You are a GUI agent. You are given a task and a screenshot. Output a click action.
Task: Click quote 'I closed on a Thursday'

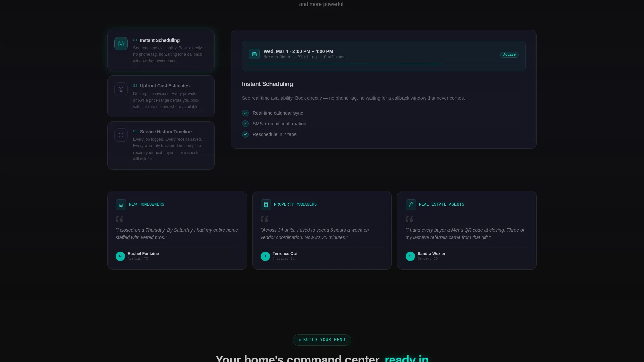(x=177, y=234)
